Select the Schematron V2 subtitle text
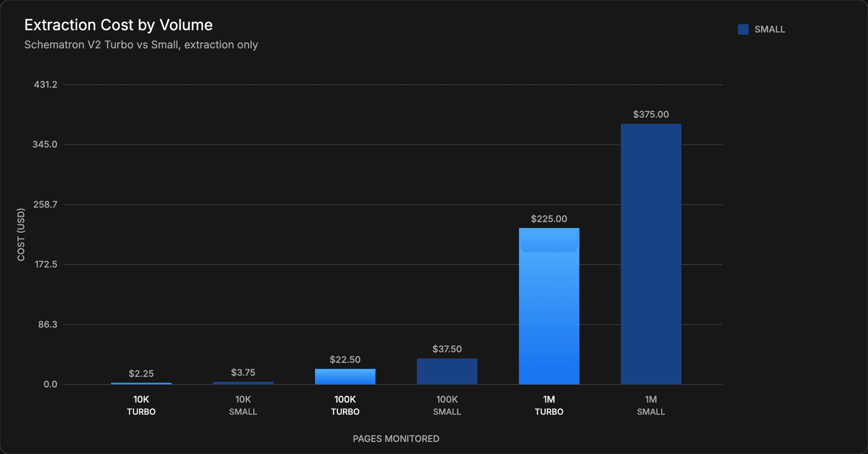This screenshot has height=454, width=868. 141,45
